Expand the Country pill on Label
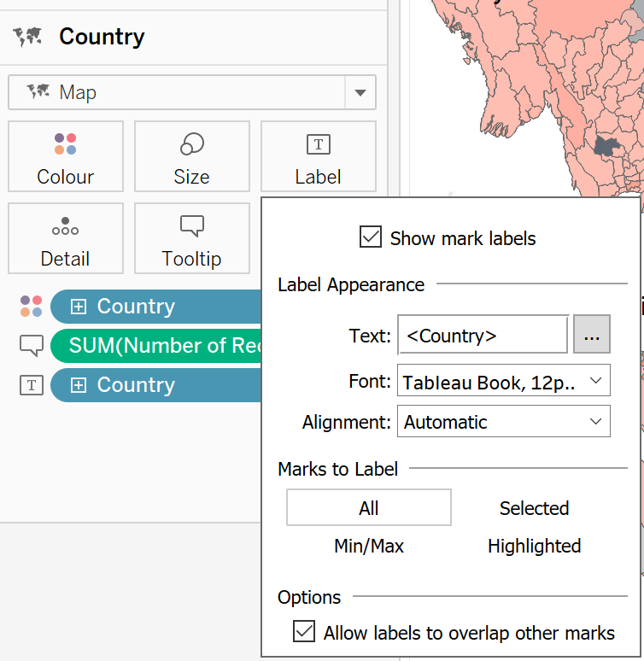 tap(79, 385)
